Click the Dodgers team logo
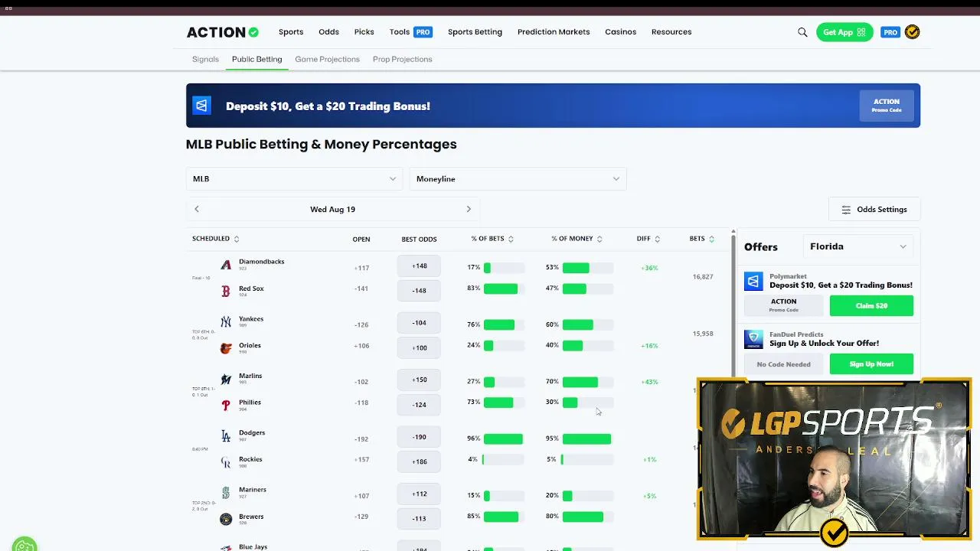The image size is (980, 551). click(x=226, y=435)
